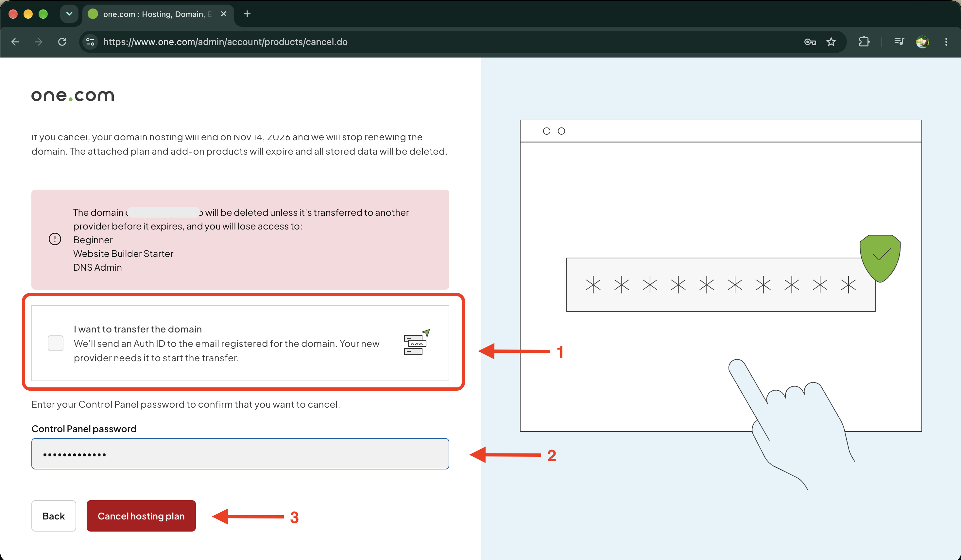Click the URL address bar text

pos(225,42)
